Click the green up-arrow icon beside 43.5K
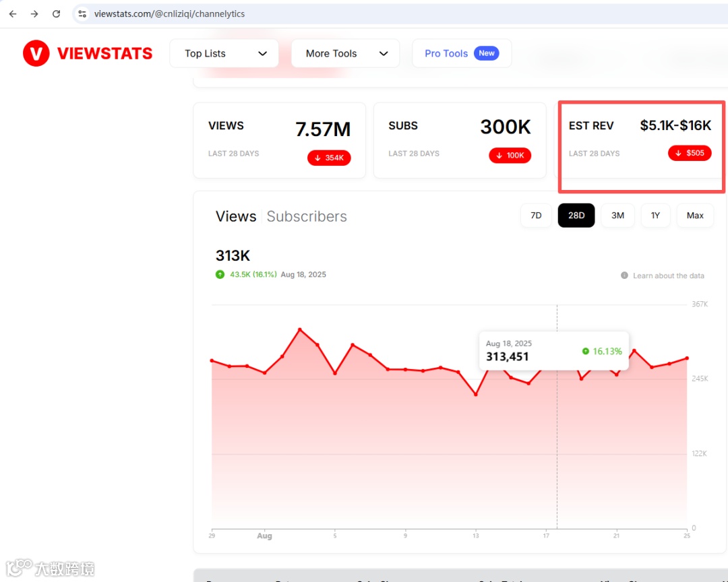The width and height of the screenshot is (728, 582). [220, 274]
